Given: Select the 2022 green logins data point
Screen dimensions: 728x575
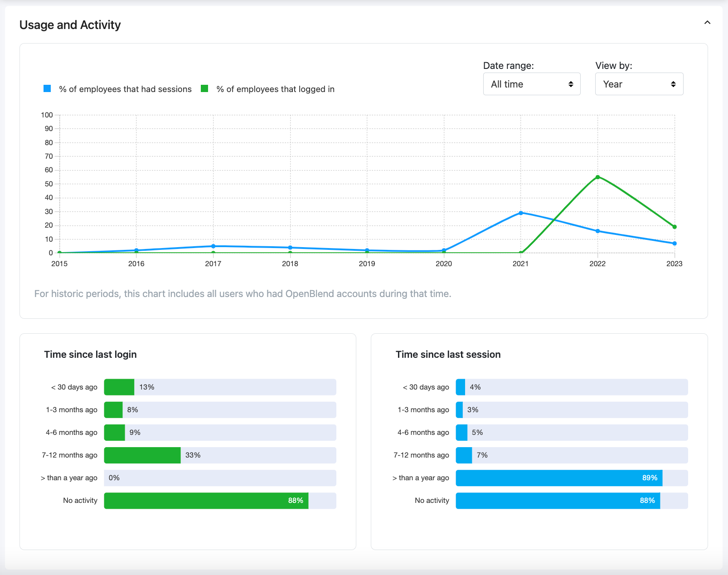Looking at the screenshot, I should 597,177.
